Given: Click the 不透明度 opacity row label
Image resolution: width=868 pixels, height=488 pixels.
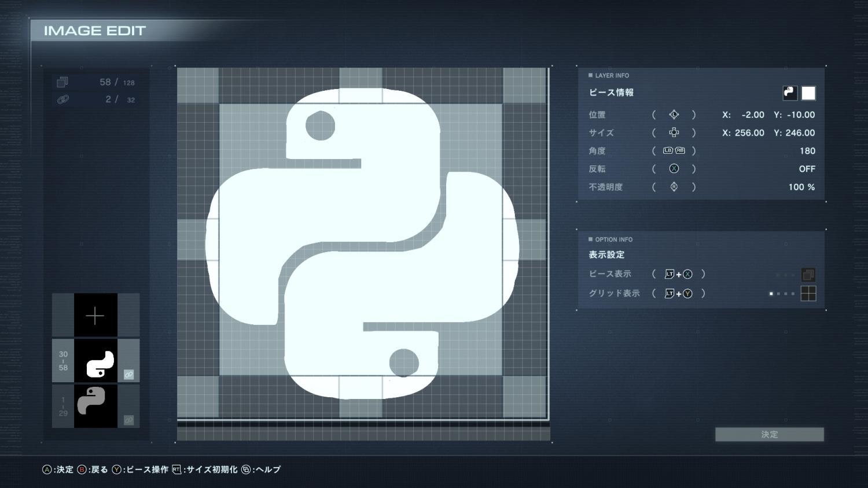Looking at the screenshot, I should coord(606,187).
